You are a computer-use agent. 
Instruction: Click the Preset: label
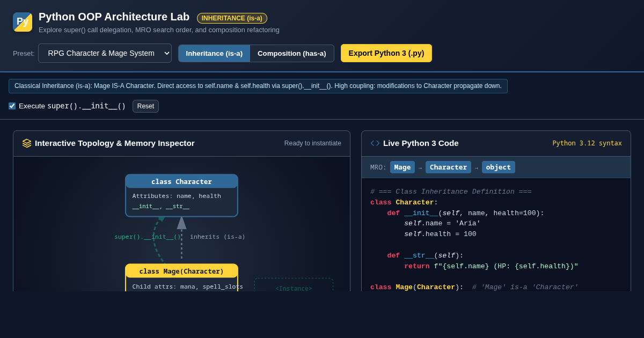[24, 53]
